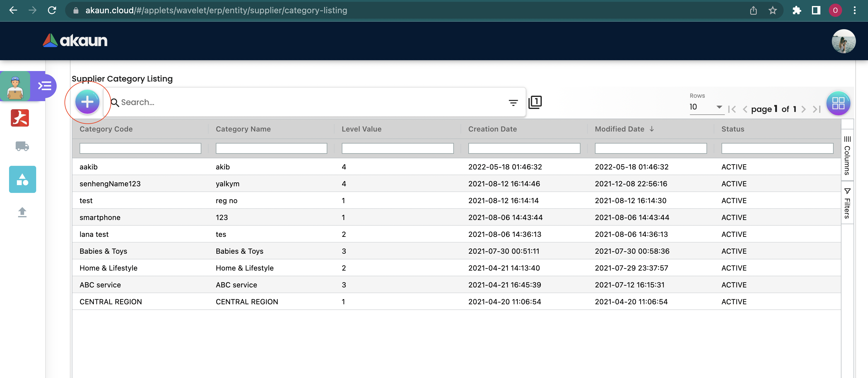Jump to last page arrow

point(816,109)
